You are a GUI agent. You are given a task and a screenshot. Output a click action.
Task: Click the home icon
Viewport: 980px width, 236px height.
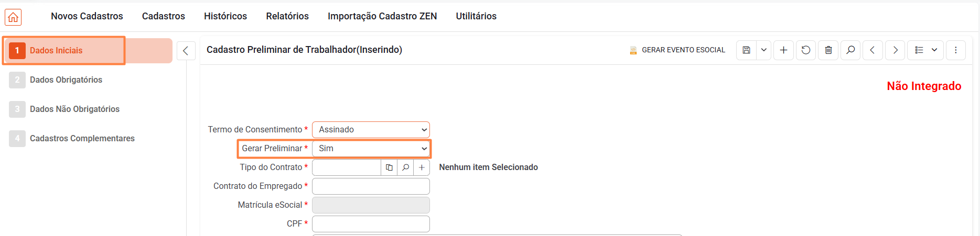pyautogui.click(x=13, y=17)
